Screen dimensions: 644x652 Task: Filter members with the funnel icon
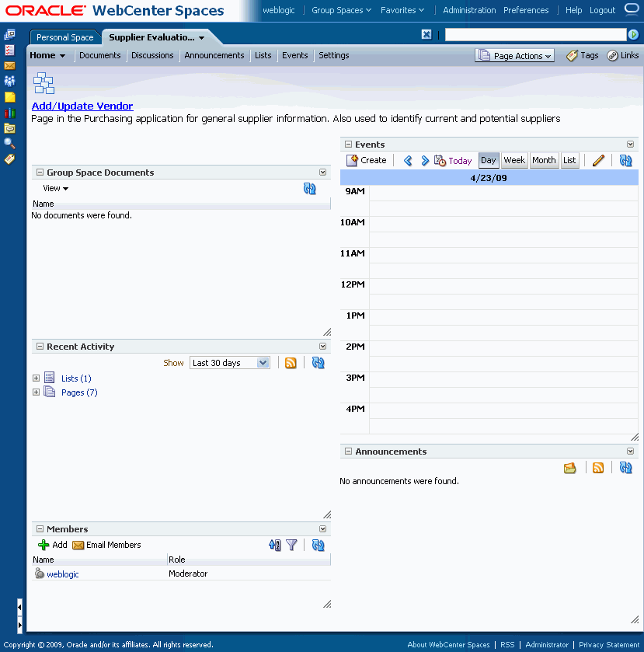(x=291, y=545)
